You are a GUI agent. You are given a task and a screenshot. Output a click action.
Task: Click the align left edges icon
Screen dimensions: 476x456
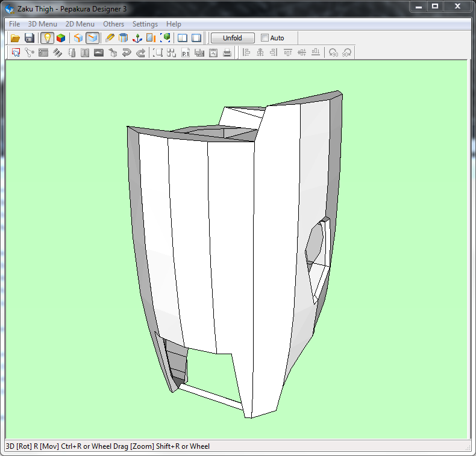click(x=246, y=53)
